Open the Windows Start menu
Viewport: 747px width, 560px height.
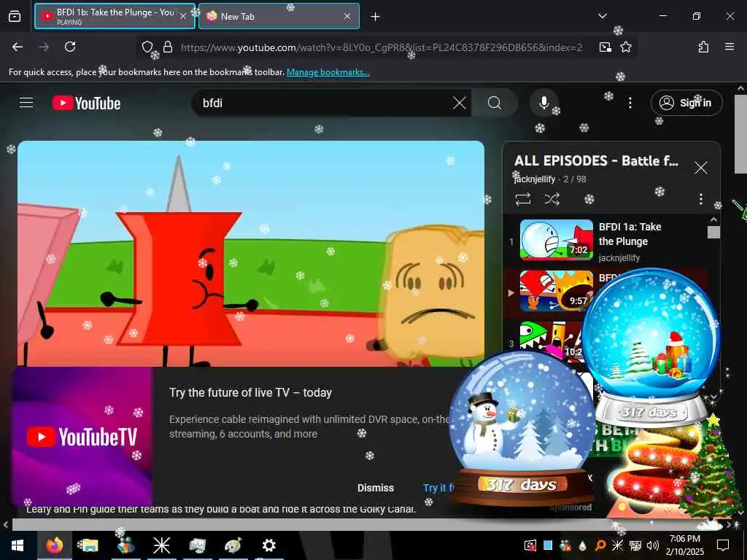[18, 545]
